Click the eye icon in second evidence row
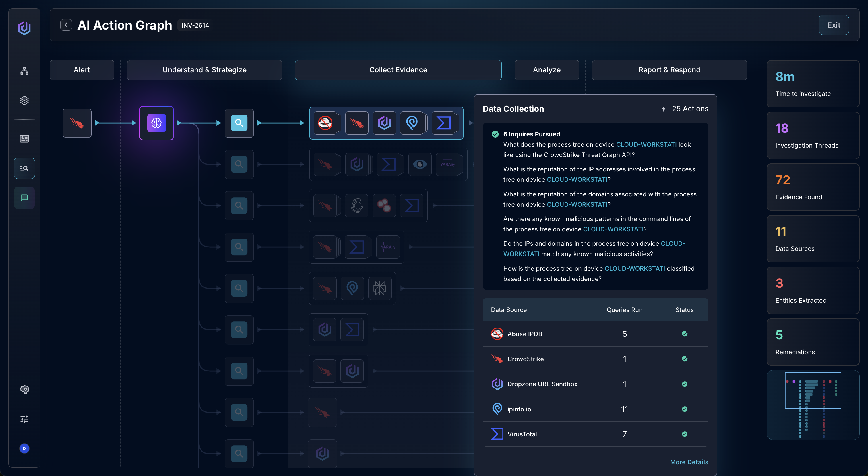This screenshot has width=868, height=476. point(420,165)
